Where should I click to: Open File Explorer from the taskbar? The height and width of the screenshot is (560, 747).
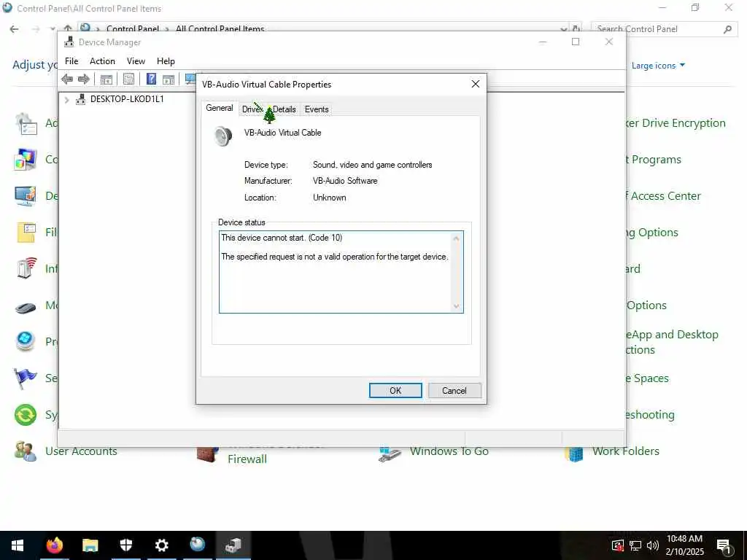pyautogui.click(x=90, y=545)
